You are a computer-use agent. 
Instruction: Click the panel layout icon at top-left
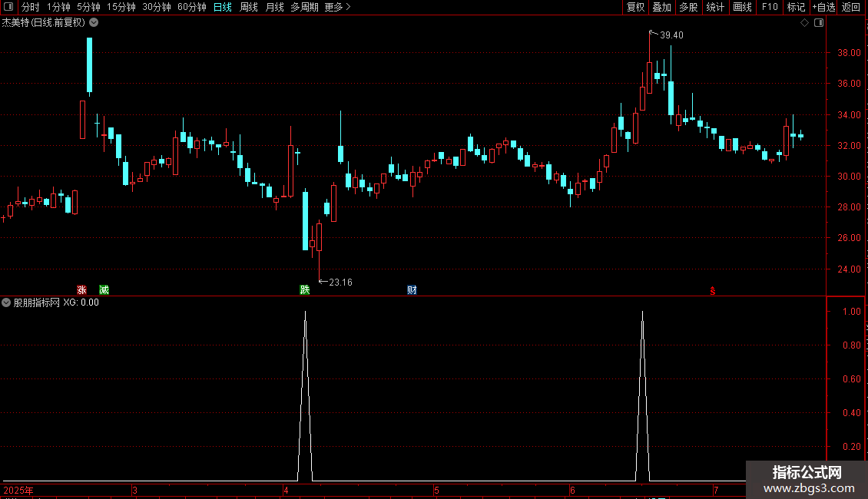8,7
